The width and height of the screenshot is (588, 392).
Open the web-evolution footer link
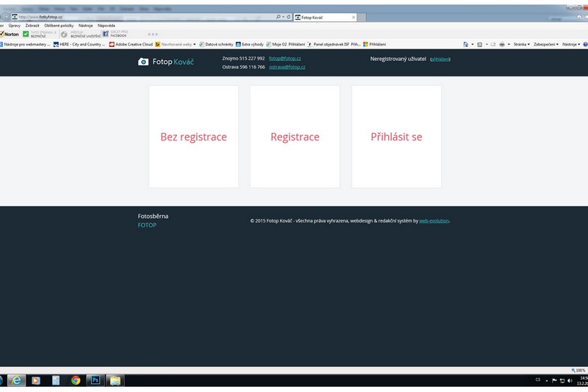[x=434, y=220]
